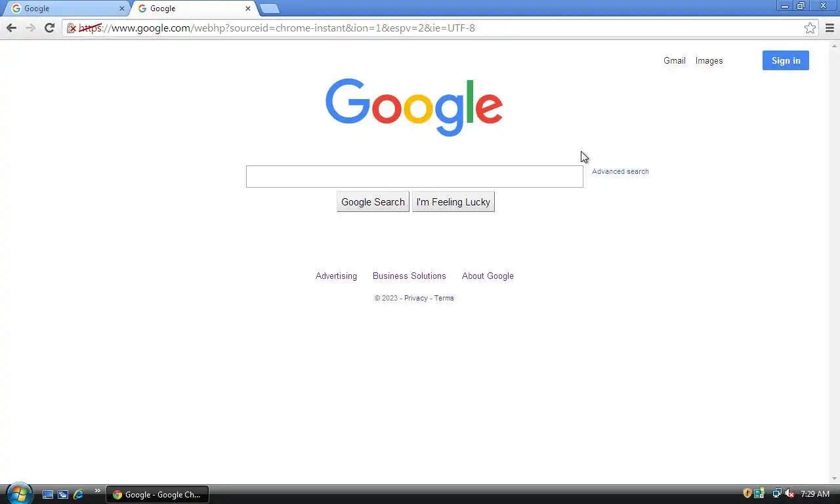Restore down the Chrome window
This screenshot has height=504, width=840.
(x=801, y=6)
